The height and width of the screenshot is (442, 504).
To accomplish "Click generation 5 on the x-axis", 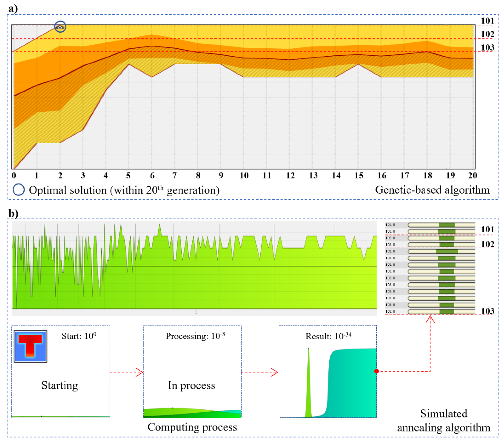I will pyautogui.click(x=128, y=175).
